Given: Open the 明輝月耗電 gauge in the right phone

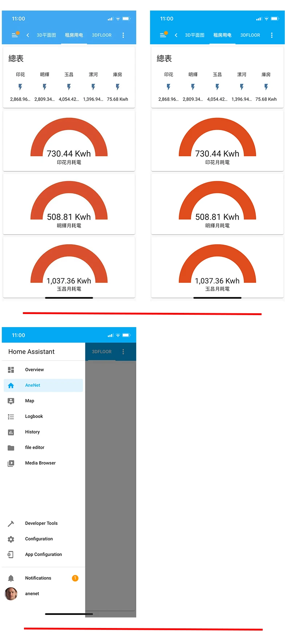Looking at the screenshot, I should (x=217, y=204).
